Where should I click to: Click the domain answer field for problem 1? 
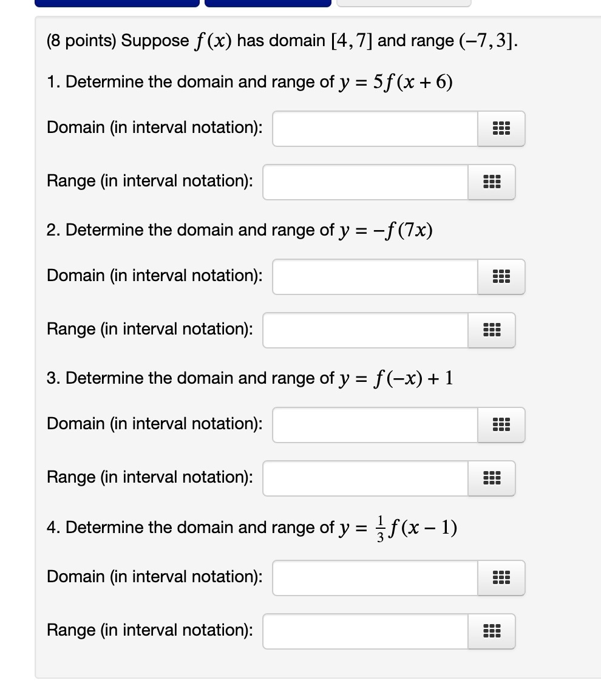pyautogui.click(x=373, y=129)
